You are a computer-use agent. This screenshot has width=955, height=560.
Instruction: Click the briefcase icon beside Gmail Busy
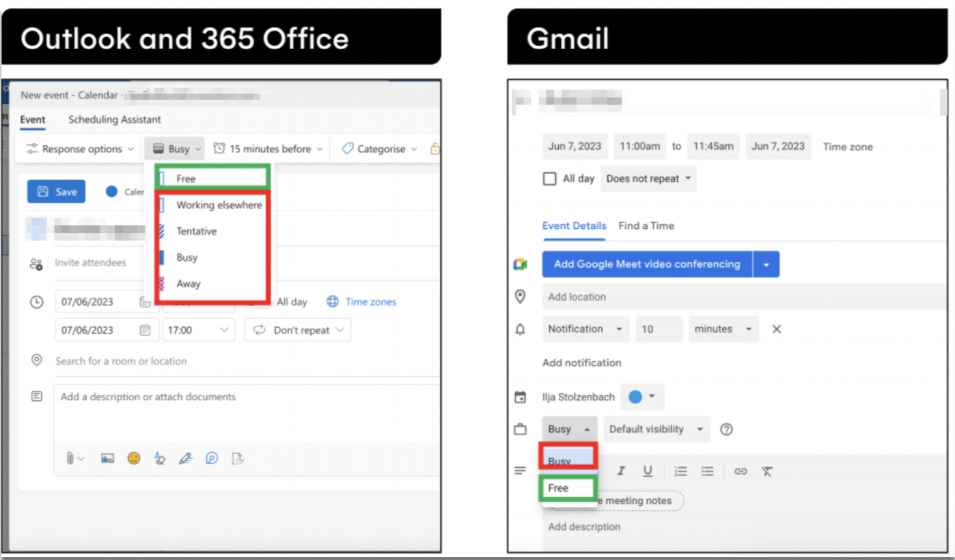[x=521, y=430]
